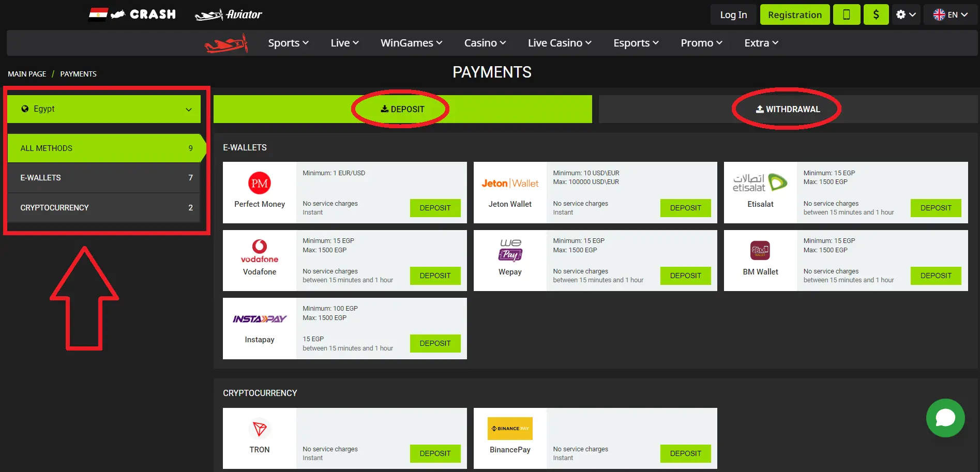980x472 pixels.
Task: Open the Sports menu item
Action: click(x=288, y=43)
